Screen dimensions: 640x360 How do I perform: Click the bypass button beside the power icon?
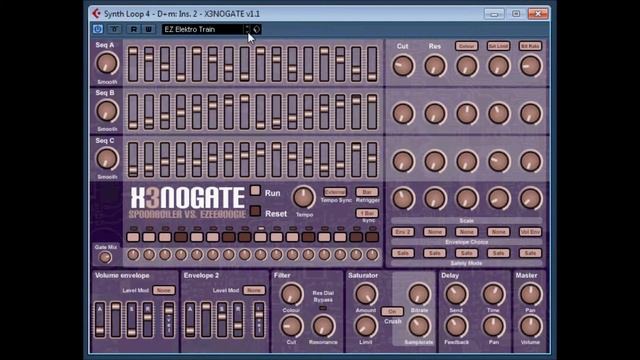tap(114, 29)
